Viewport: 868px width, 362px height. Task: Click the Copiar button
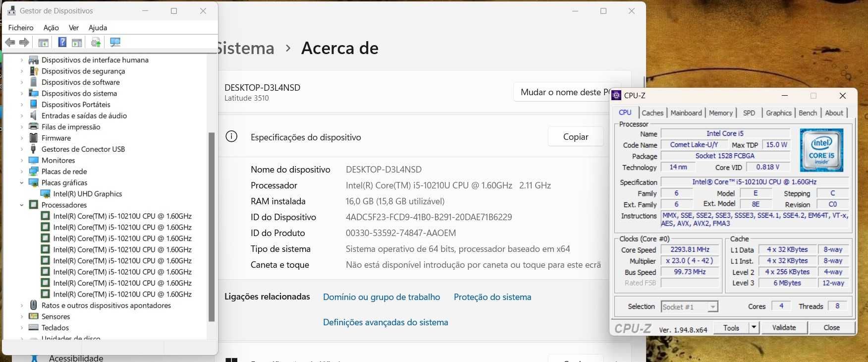576,137
